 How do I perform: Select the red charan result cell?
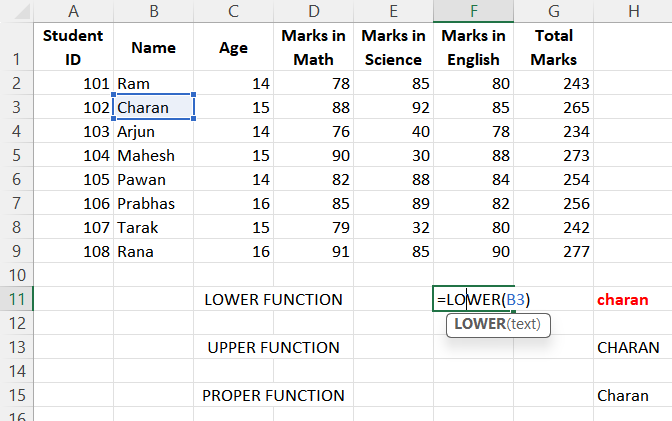pyautogui.click(x=632, y=299)
